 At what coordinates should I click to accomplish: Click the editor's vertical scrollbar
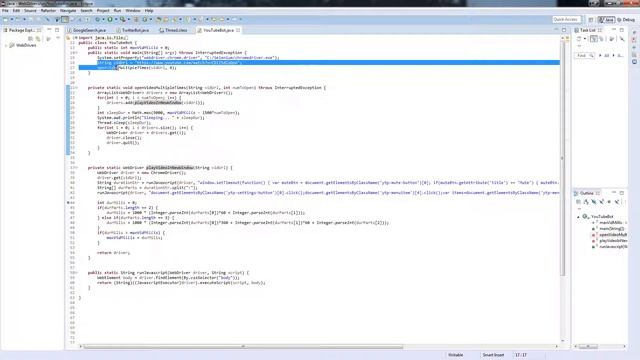pyautogui.click(x=563, y=159)
